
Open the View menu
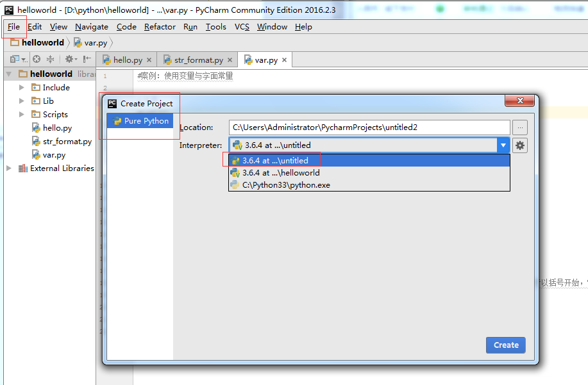pyautogui.click(x=58, y=27)
